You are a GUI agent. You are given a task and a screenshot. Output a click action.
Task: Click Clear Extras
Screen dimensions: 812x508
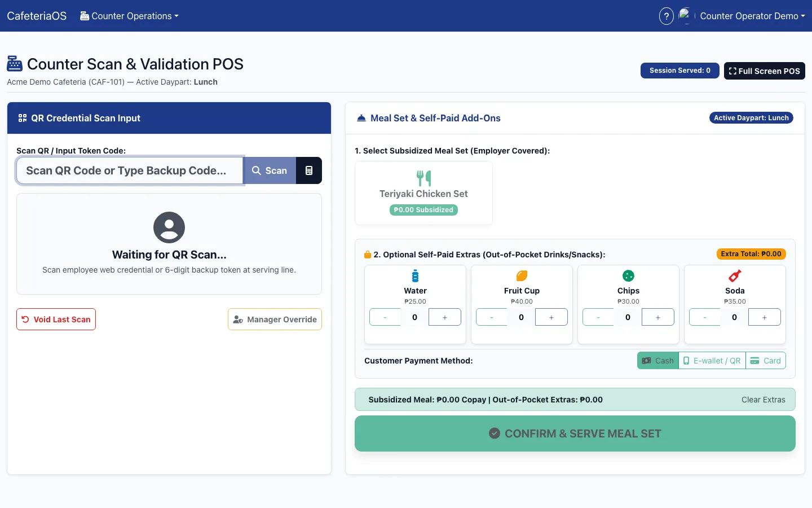(x=764, y=400)
